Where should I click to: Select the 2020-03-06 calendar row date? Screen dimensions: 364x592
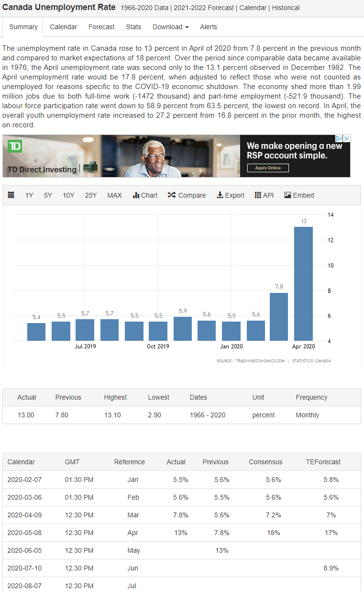24,497
